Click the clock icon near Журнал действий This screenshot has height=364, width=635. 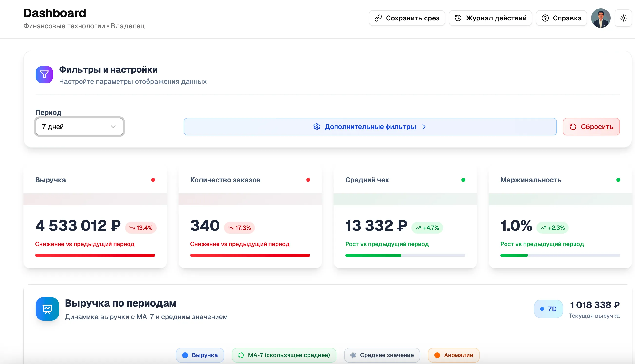pos(458,18)
